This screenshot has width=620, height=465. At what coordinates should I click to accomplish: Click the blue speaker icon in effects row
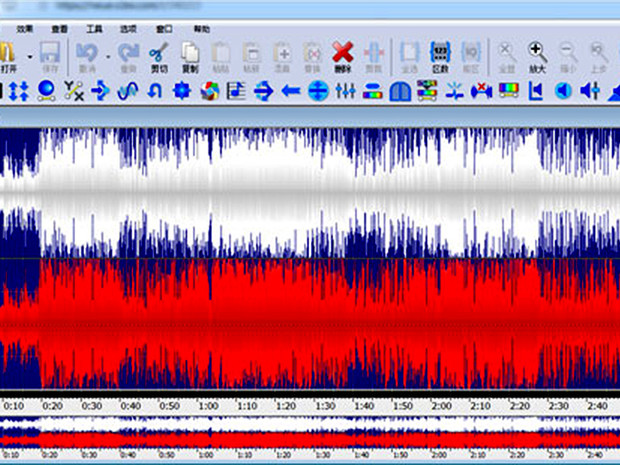[563, 92]
